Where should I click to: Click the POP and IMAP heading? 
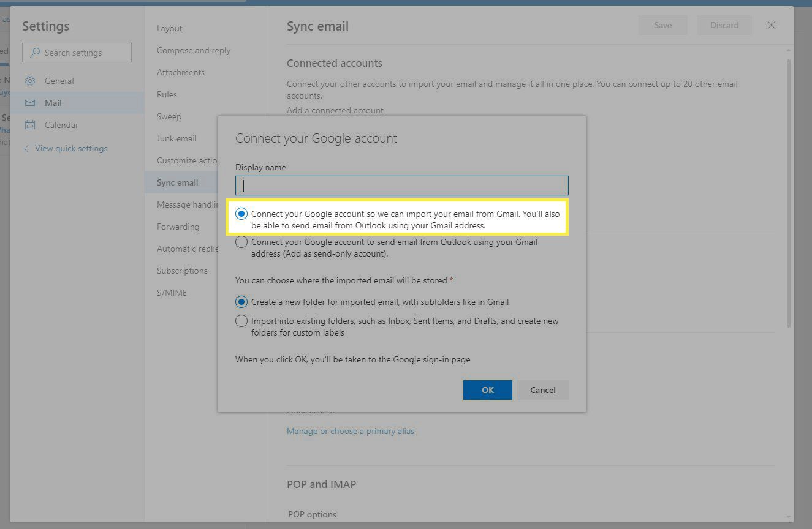[x=321, y=484]
